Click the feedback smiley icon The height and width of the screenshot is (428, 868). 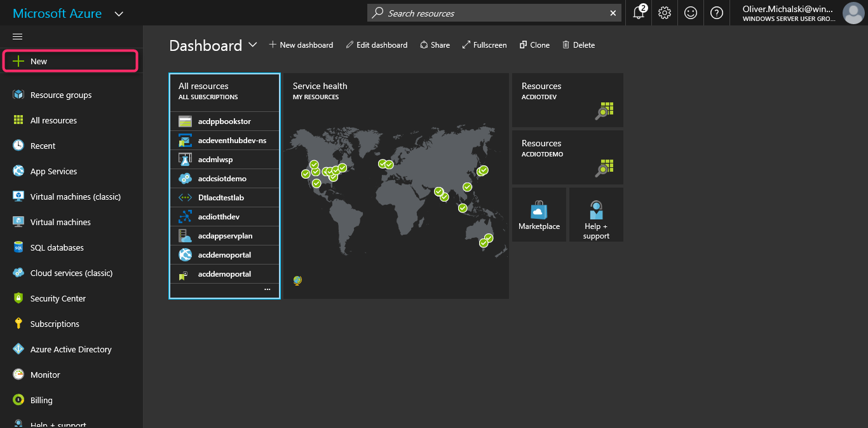tap(691, 13)
